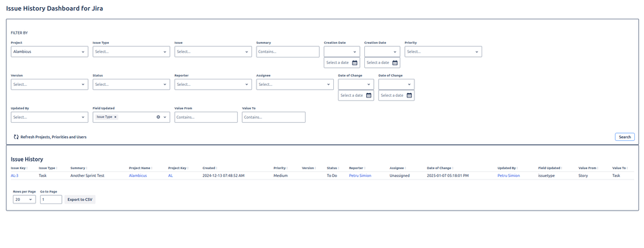The height and width of the screenshot is (248, 644).
Task: Click the Value From column sort icon
Action: click(x=598, y=168)
